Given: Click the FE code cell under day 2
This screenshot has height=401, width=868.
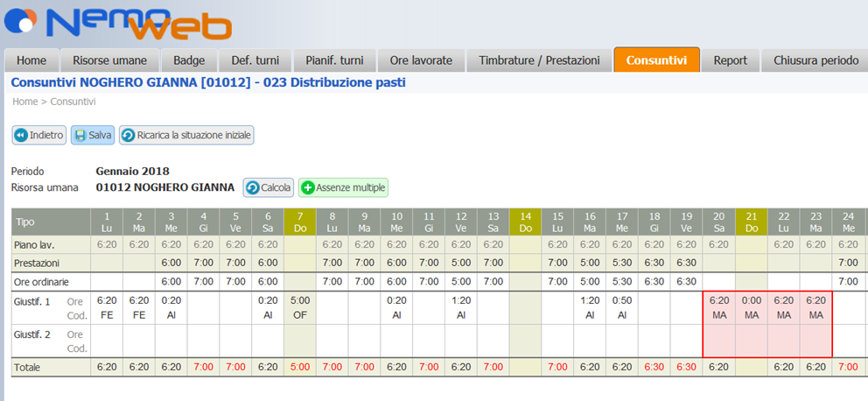Looking at the screenshot, I should [x=139, y=315].
